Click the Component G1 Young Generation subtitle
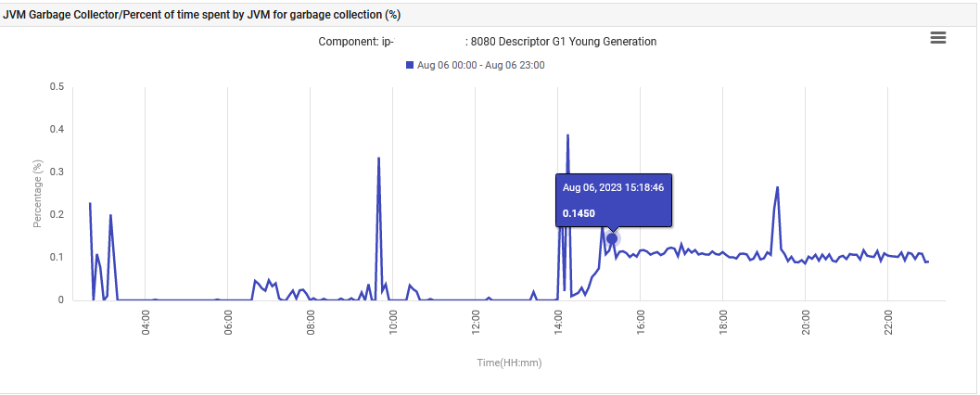The image size is (980, 395). click(x=488, y=42)
